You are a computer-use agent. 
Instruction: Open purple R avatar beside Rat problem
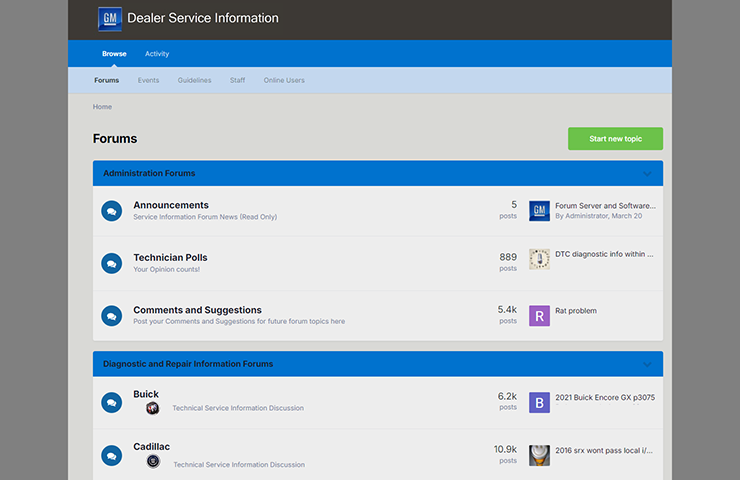point(539,316)
